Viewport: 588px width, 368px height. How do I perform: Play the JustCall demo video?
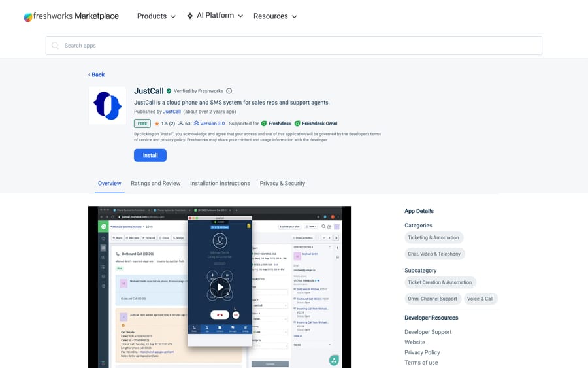click(x=220, y=287)
